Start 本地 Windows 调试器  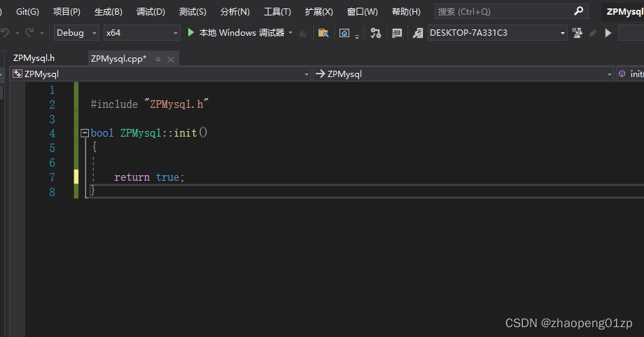[x=236, y=32]
